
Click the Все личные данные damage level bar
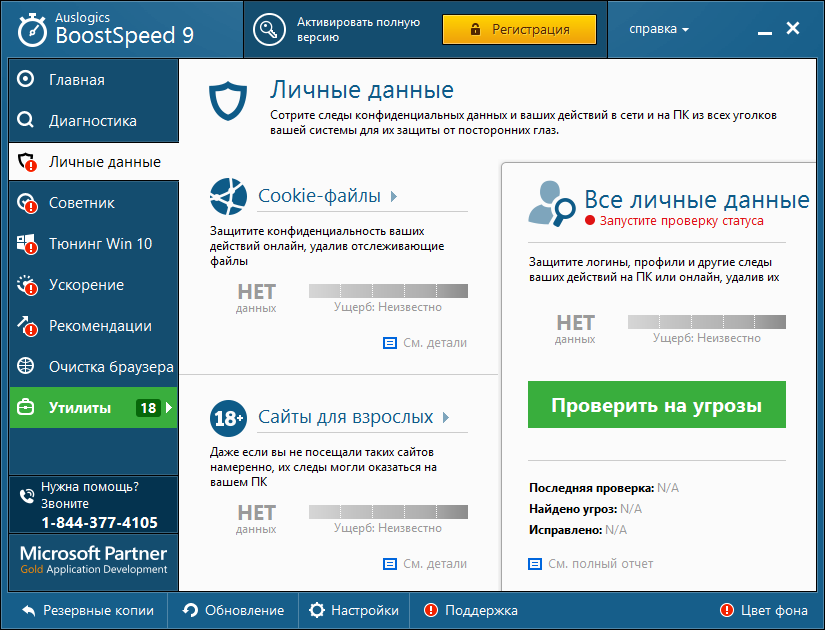[x=707, y=322]
